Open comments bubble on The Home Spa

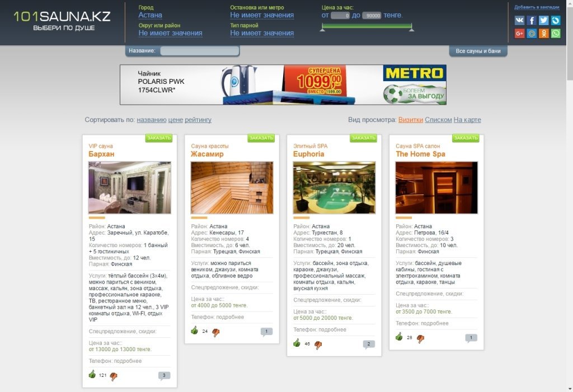[471, 338]
